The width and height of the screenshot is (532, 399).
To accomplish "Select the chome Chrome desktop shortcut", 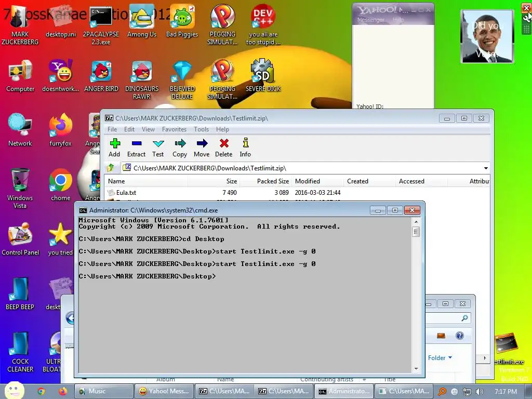I will 60,184.
